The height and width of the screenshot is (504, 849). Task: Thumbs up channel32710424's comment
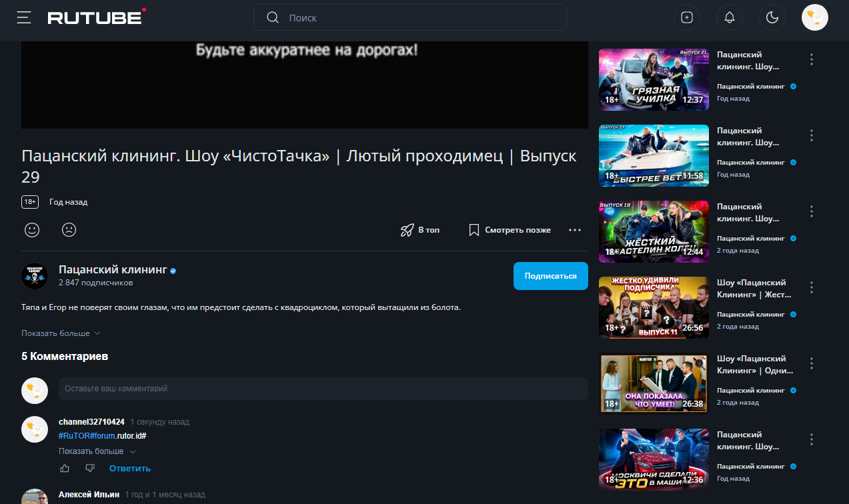click(x=65, y=468)
